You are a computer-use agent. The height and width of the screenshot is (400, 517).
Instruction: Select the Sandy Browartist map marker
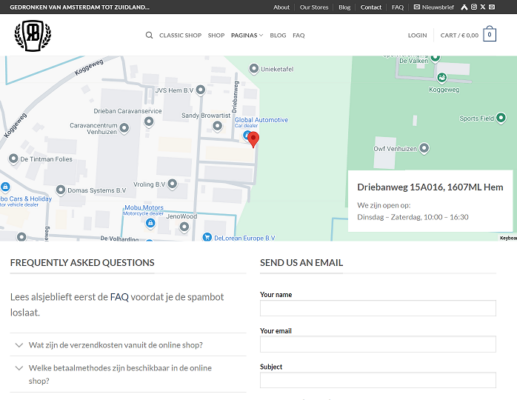pyautogui.click(x=217, y=126)
